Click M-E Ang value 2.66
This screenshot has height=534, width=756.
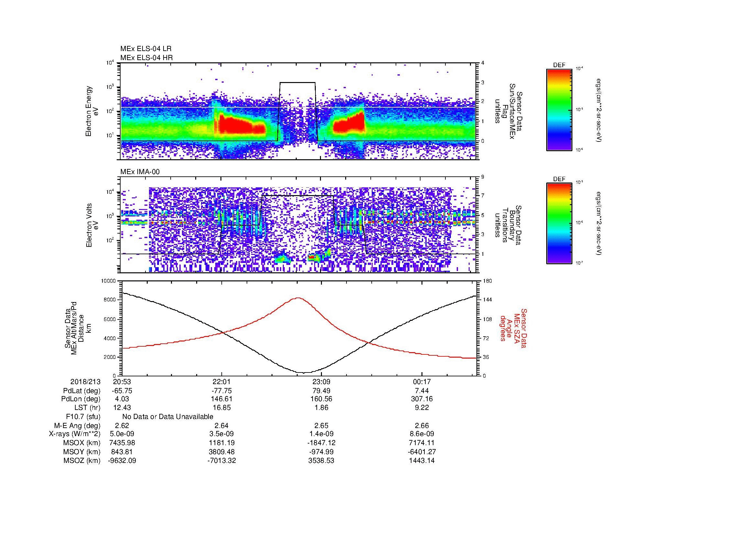point(422,426)
